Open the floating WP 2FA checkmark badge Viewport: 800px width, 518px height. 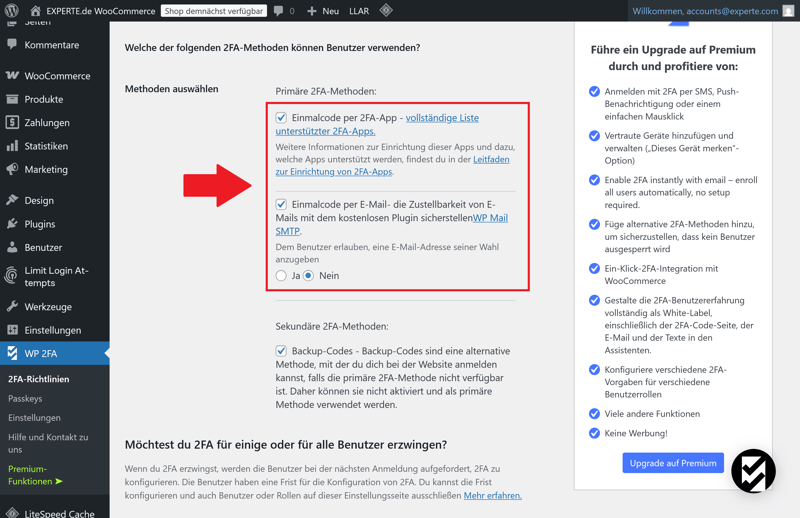coord(753,471)
